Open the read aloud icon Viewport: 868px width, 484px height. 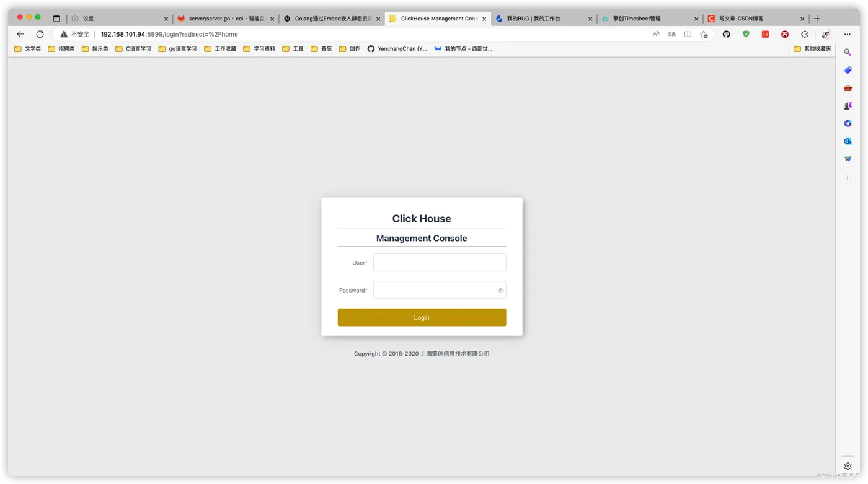pos(656,34)
